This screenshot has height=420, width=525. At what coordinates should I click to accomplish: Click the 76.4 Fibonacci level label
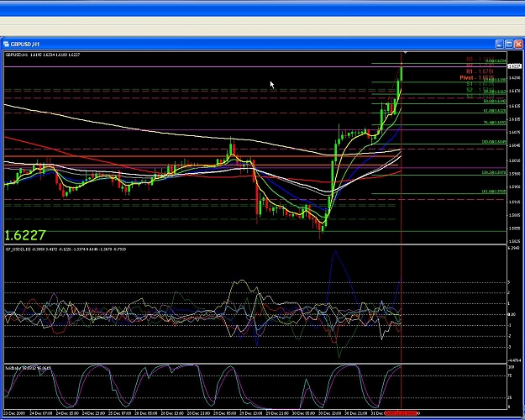[495, 123]
